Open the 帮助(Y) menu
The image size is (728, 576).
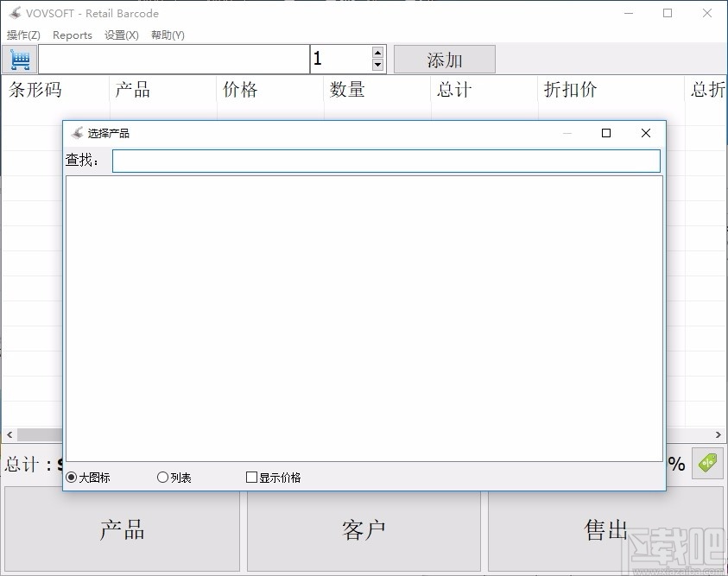pos(168,35)
